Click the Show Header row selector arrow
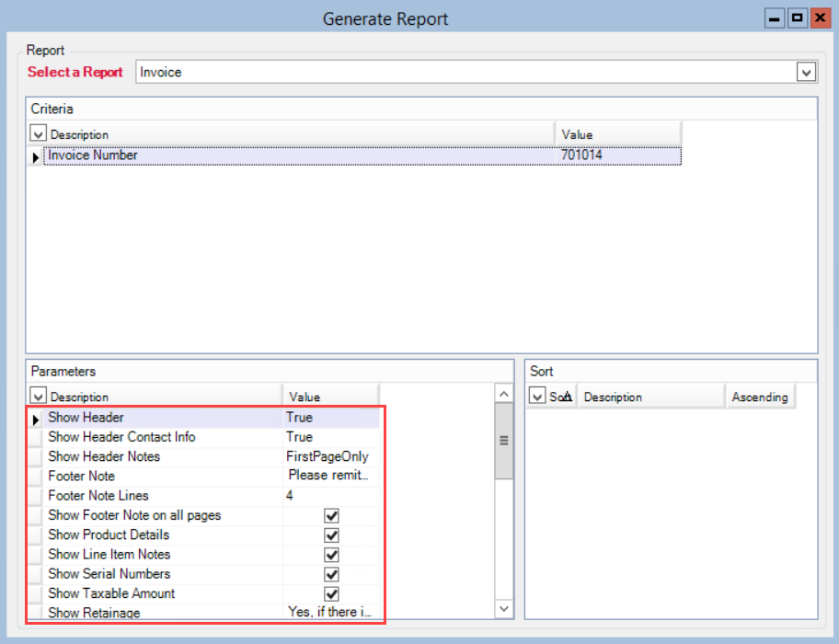 36,419
